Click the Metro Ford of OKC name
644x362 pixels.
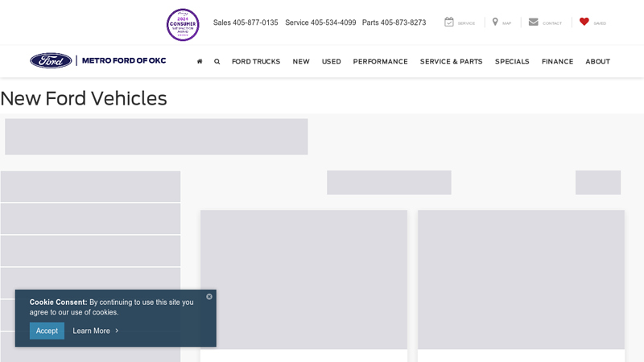pyautogui.click(x=124, y=60)
